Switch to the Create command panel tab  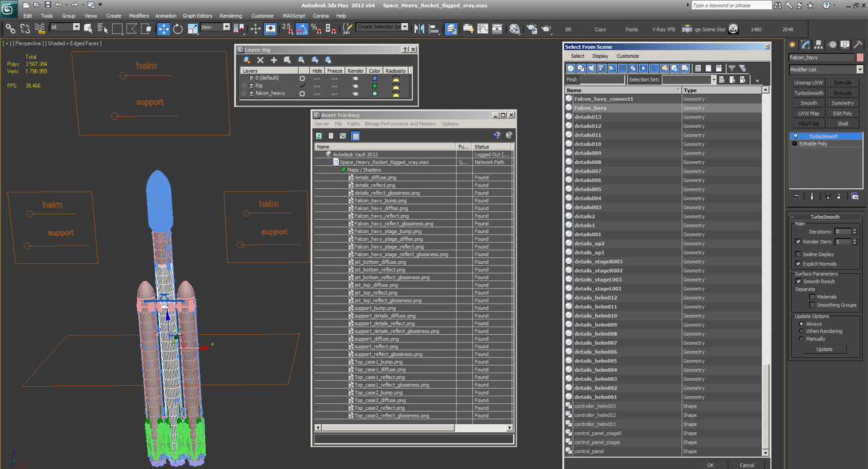pos(792,45)
